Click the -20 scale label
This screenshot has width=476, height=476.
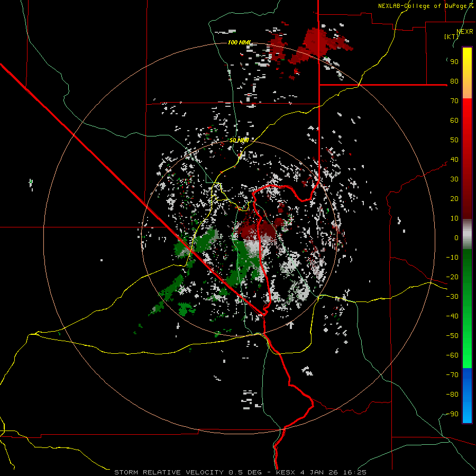[x=452, y=277]
